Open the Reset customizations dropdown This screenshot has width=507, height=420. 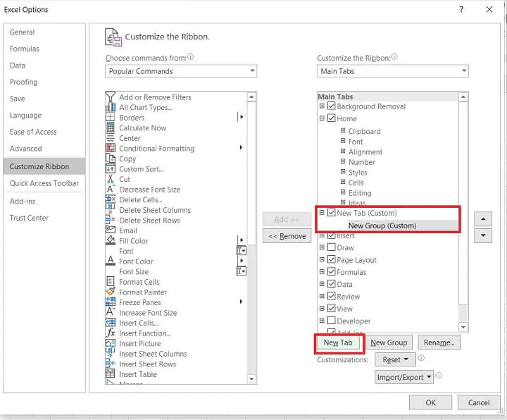click(x=395, y=359)
